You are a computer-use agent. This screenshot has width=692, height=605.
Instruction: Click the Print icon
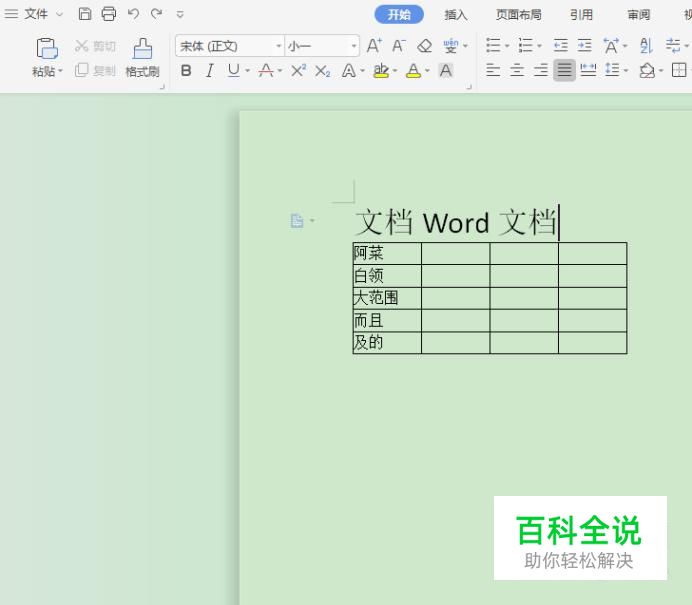pos(109,14)
